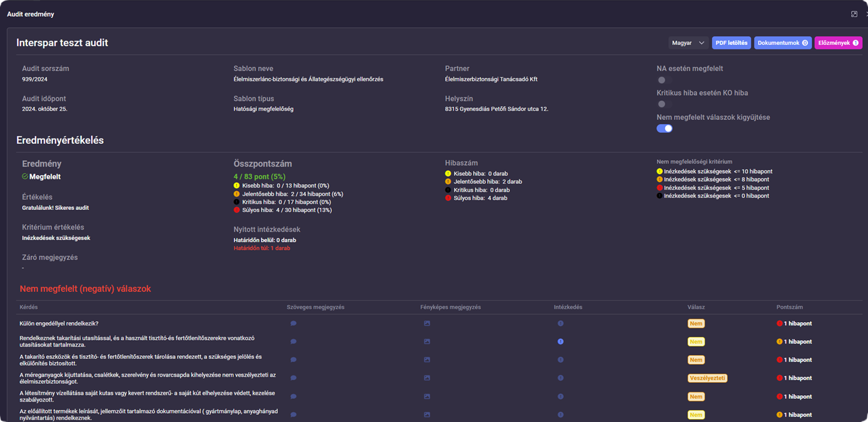The width and height of the screenshot is (868, 422).
Task: Open highlighted action icon in 'Rendelkeznek takarítási utasítással' row
Action: (x=561, y=342)
